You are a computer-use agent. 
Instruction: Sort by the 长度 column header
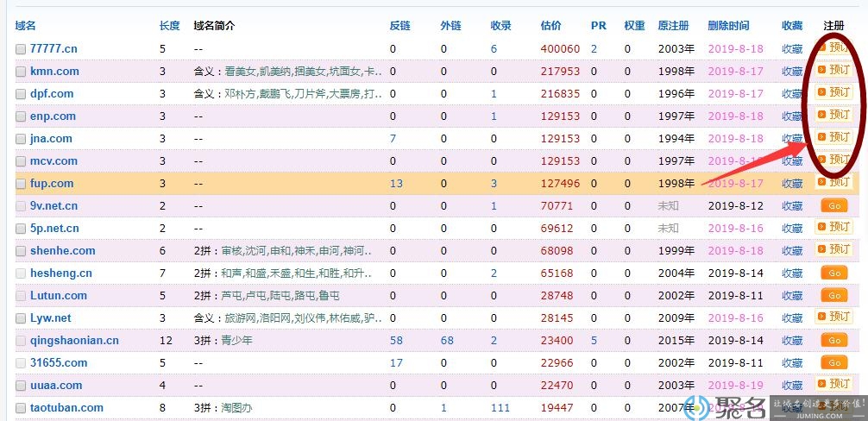pyautogui.click(x=169, y=25)
